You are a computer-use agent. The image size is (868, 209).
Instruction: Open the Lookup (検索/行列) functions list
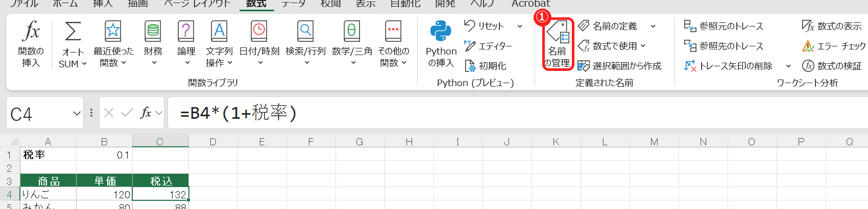click(305, 44)
